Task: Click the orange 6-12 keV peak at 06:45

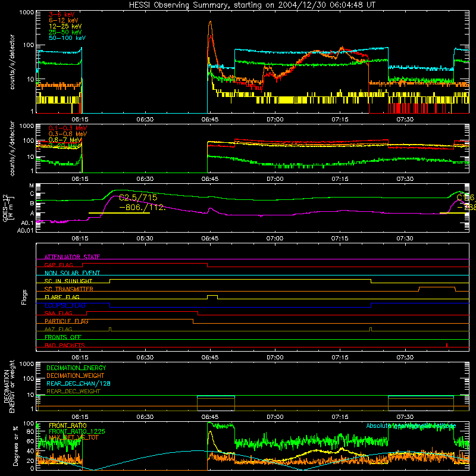Action: 210,22
